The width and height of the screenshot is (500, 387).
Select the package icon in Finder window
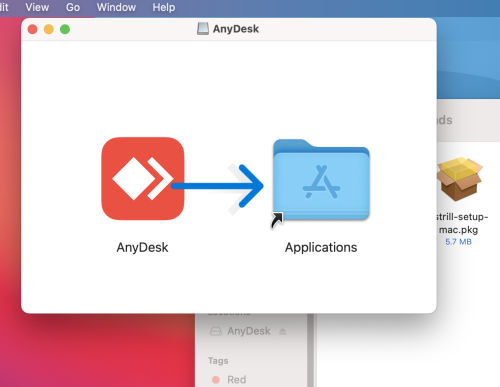pyautogui.click(x=460, y=179)
